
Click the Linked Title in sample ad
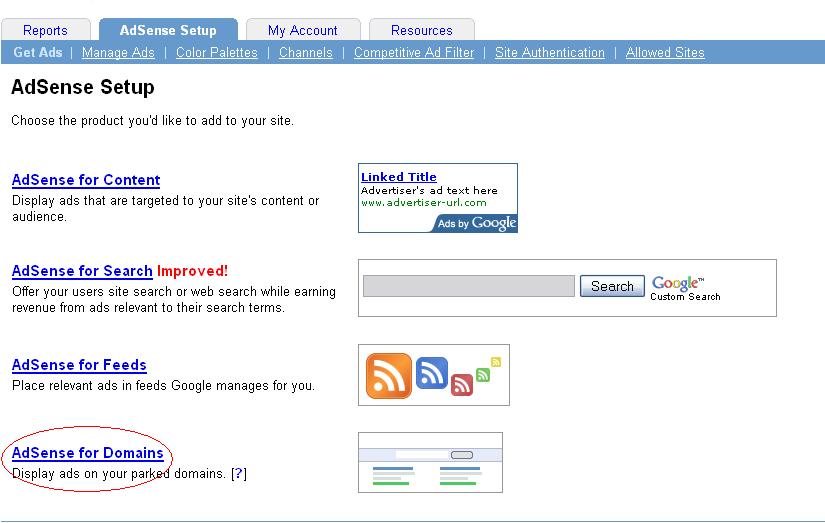point(399,177)
